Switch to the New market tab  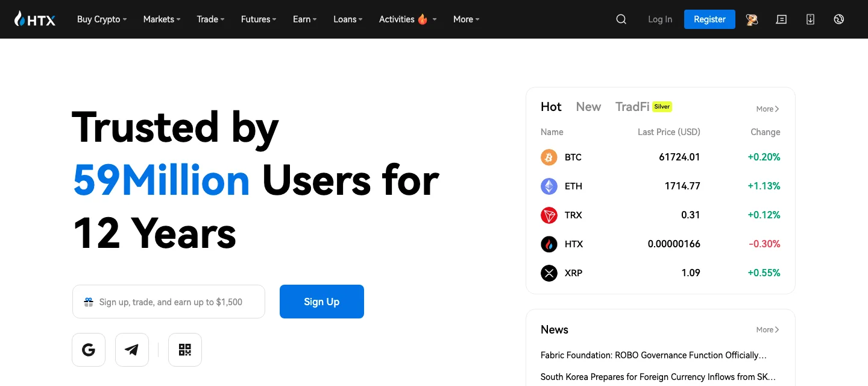coord(588,107)
